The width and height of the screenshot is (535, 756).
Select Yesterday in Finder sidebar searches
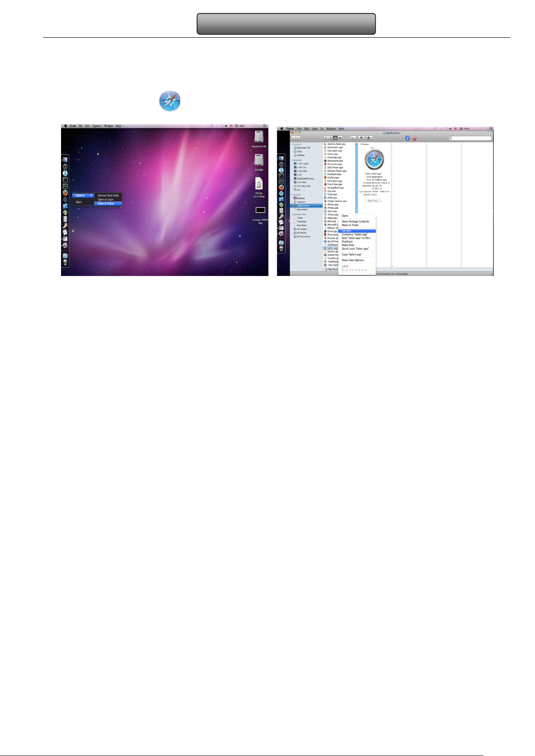[300, 222]
